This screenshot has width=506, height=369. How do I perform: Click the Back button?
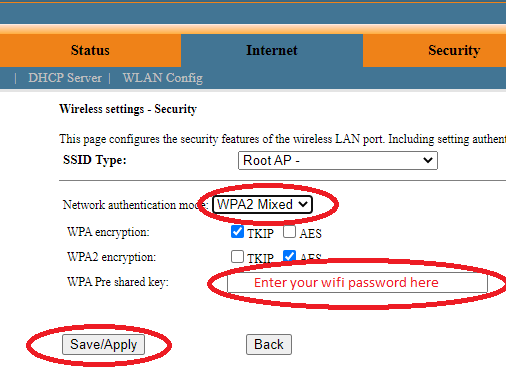269,344
